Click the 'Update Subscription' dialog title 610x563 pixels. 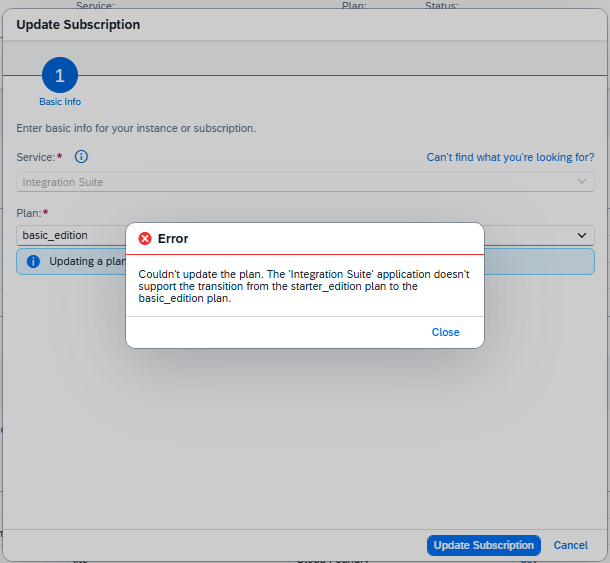(78, 25)
